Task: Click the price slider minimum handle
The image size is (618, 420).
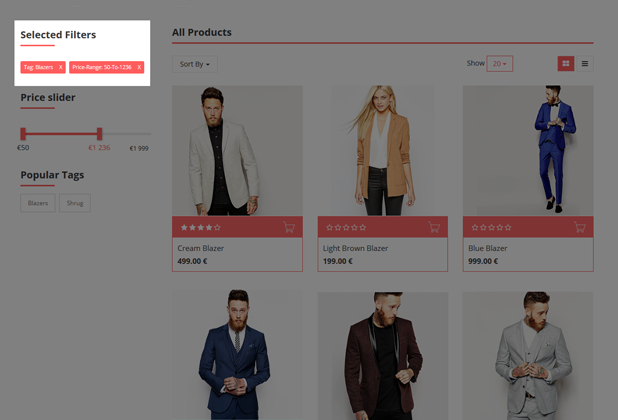Action: [x=23, y=134]
